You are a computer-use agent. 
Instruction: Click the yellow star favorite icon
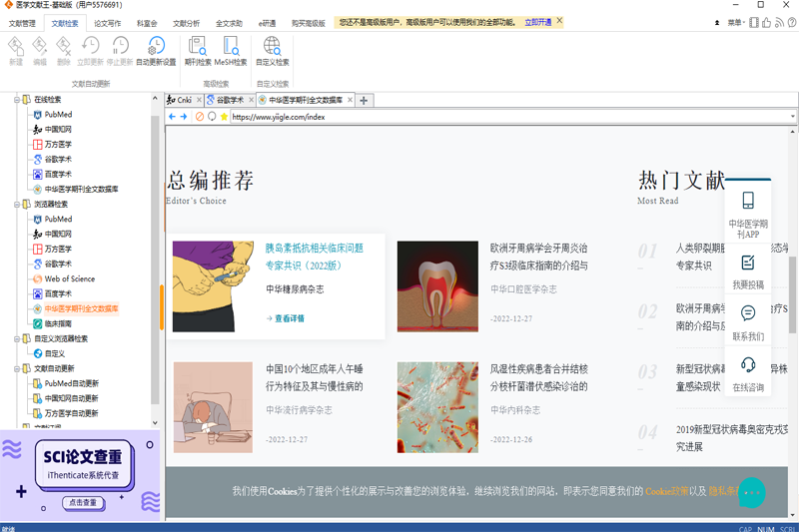click(x=224, y=117)
